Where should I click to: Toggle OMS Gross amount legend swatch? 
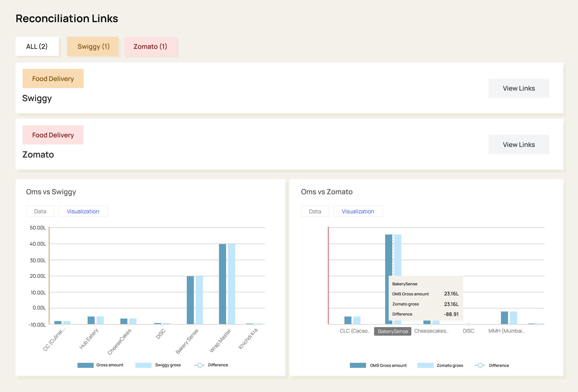pos(358,365)
